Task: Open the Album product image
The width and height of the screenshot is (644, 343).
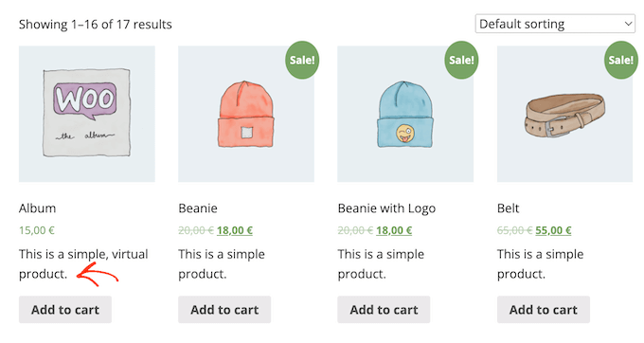Action: [87, 114]
